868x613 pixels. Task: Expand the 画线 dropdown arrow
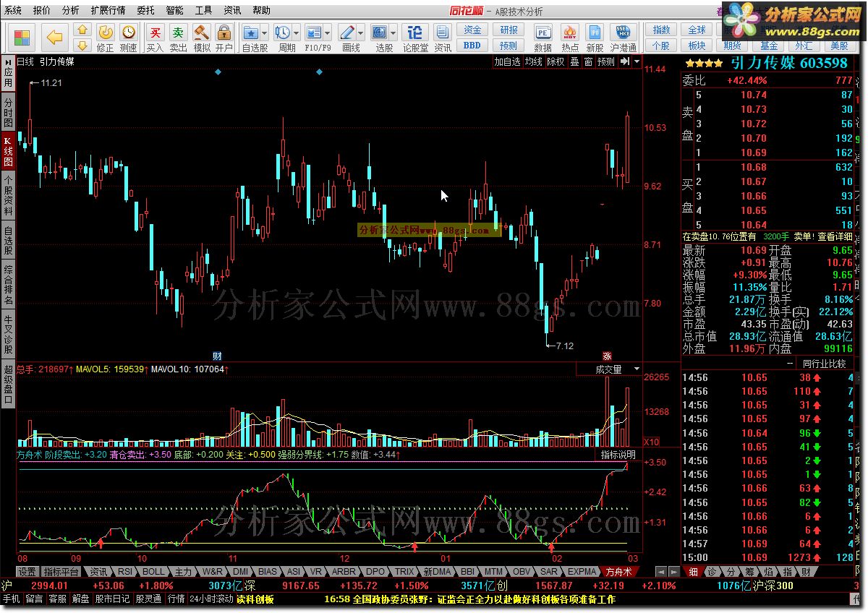coord(360,33)
